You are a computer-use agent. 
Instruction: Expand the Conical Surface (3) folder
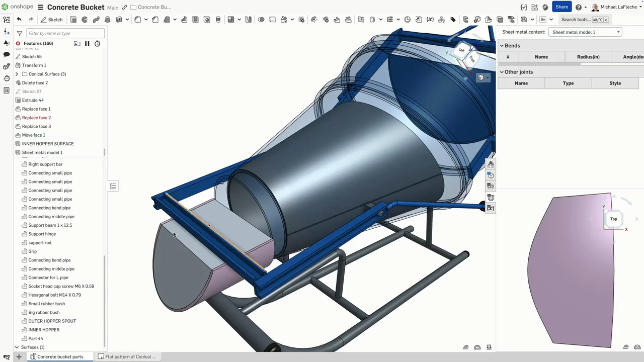click(x=17, y=74)
